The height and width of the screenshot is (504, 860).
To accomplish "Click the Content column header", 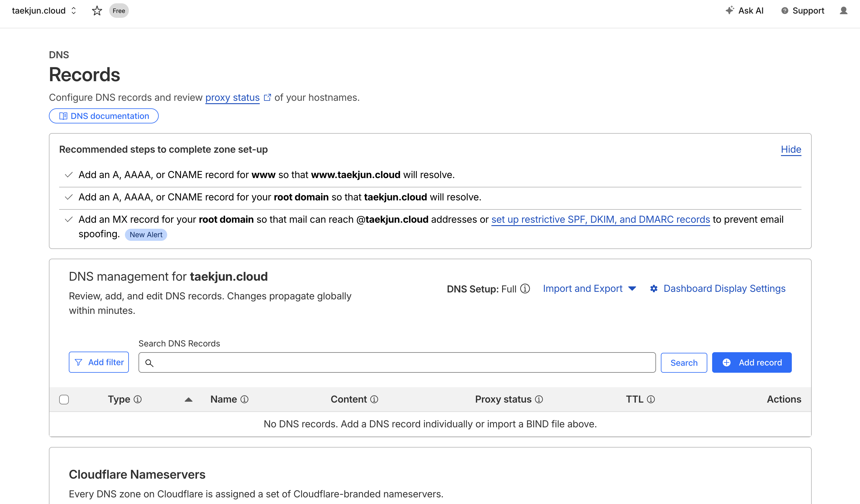I will 349,399.
